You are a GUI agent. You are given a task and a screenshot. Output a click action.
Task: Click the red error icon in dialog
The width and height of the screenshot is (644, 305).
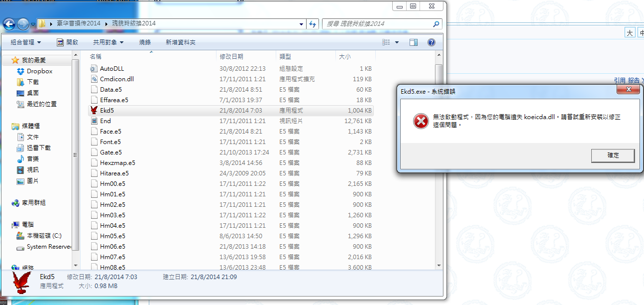pyautogui.click(x=421, y=121)
